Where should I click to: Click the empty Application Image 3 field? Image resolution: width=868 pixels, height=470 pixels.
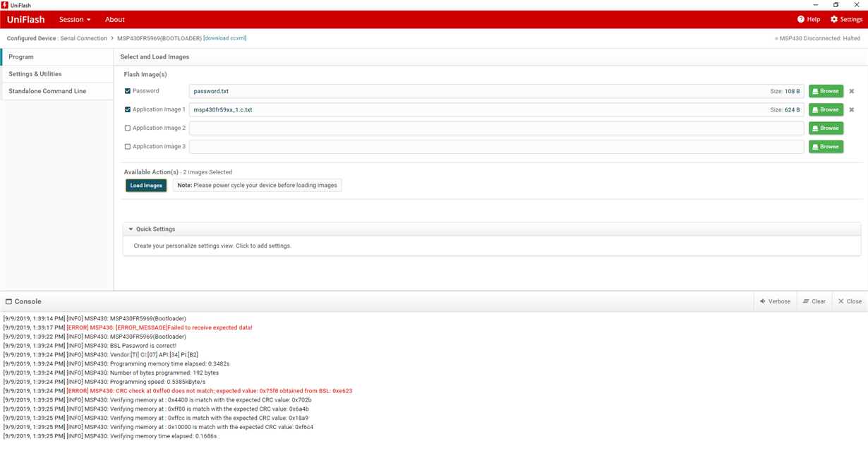point(496,146)
